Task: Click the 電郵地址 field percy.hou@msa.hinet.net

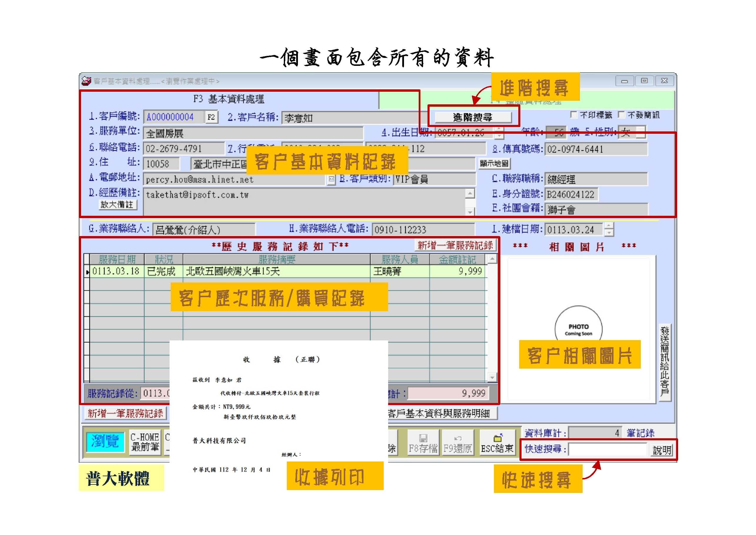Action: click(x=235, y=179)
